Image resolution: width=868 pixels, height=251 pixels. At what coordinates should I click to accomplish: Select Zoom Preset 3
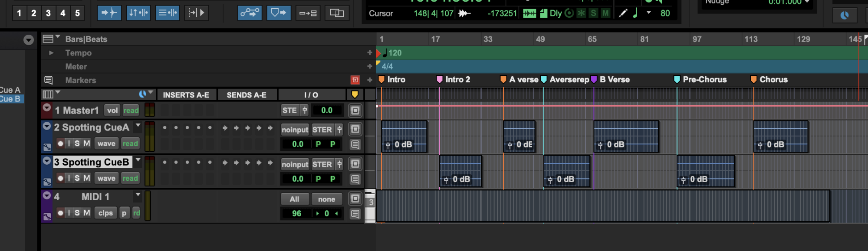click(48, 13)
